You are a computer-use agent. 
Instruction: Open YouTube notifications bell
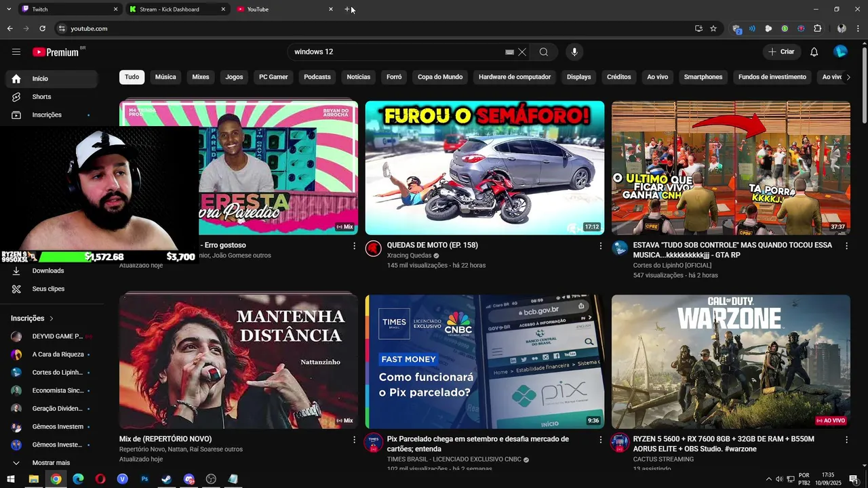814,52
